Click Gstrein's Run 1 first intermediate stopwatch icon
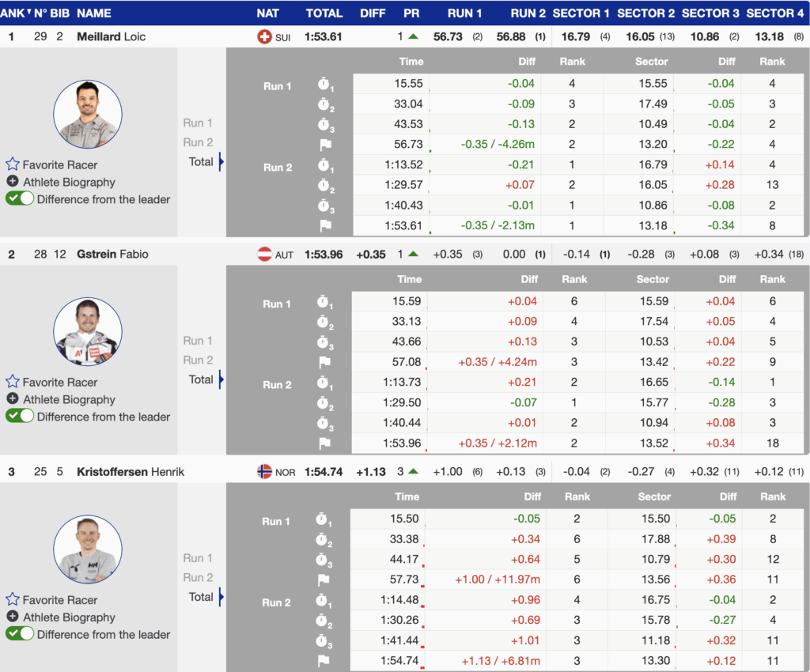This screenshot has width=810, height=672. click(x=324, y=302)
